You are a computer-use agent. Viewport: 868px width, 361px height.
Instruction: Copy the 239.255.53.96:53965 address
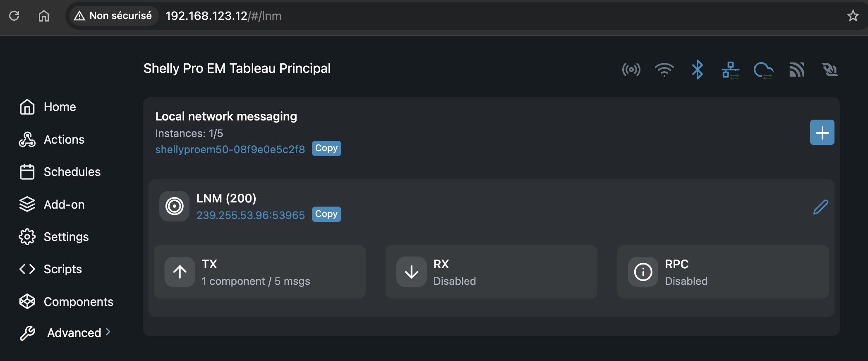click(326, 214)
